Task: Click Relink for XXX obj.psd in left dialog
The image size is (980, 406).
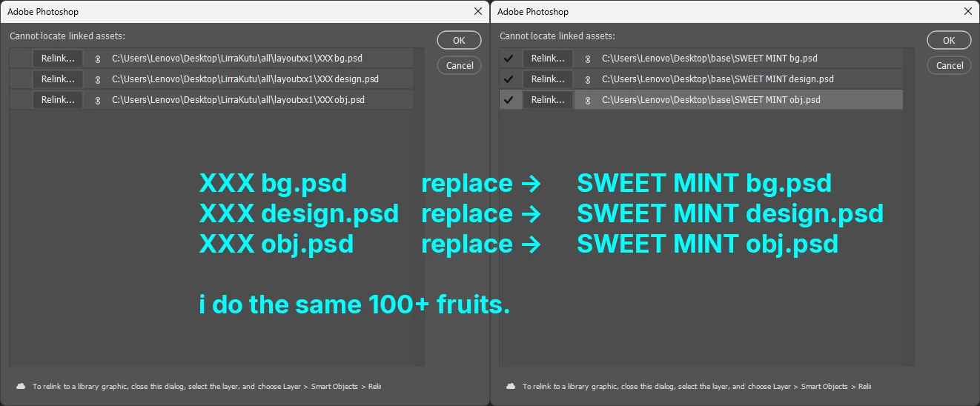Action: 58,99
